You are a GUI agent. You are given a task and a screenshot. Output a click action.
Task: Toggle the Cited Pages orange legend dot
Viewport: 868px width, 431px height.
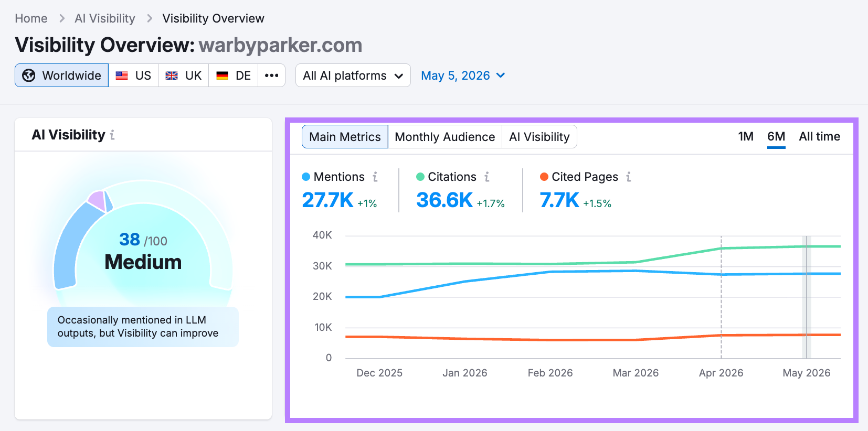[544, 177]
